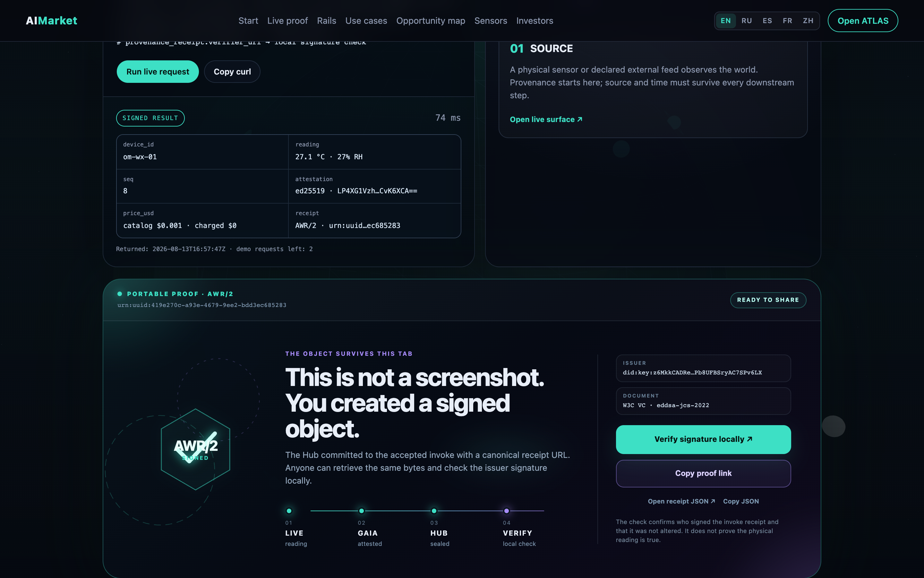Click the 03 HUB step marker
Screen dimensions: 924x578
[434, 511]
